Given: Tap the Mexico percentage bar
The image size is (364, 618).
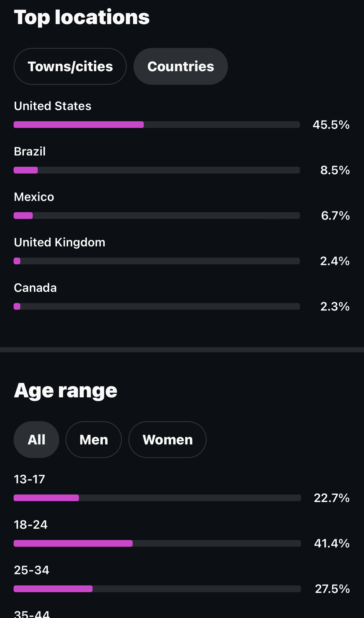Looking at the screenshot, I should point(156,216).
